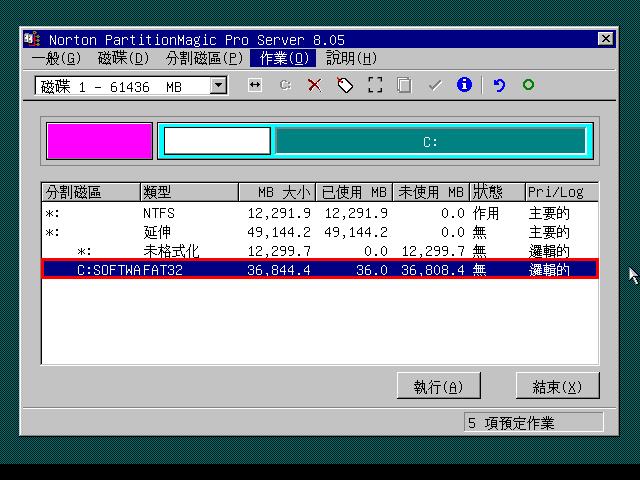Click the 作用 status cell

(486, 213)
